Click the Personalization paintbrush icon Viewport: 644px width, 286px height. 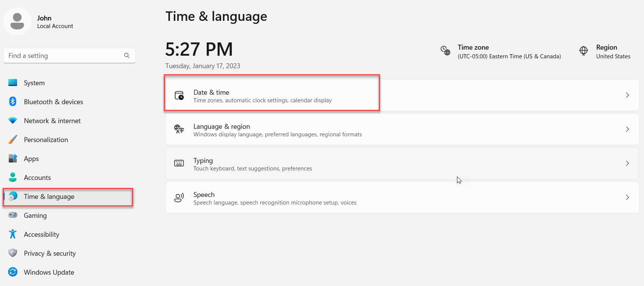[x=13, y=139]
